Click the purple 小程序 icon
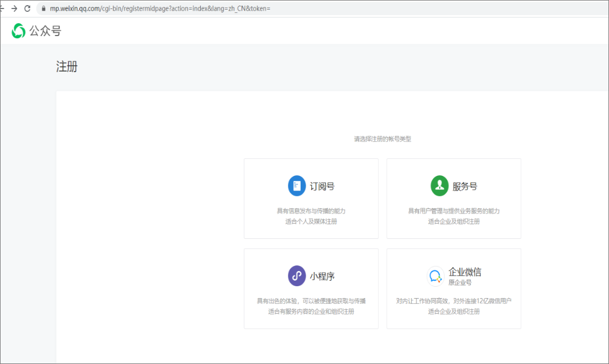 [x=297, y=276]
